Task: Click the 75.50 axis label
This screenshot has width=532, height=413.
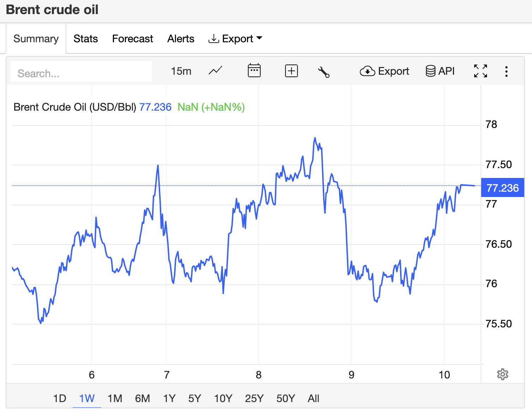Action: tap(498, 323)
